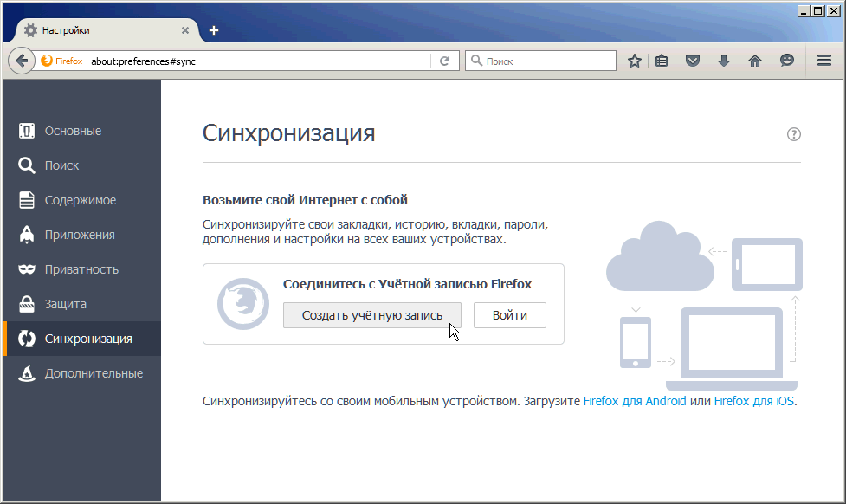Switch to the Защита section
846x504 pixels.
(x=66, y=304)
